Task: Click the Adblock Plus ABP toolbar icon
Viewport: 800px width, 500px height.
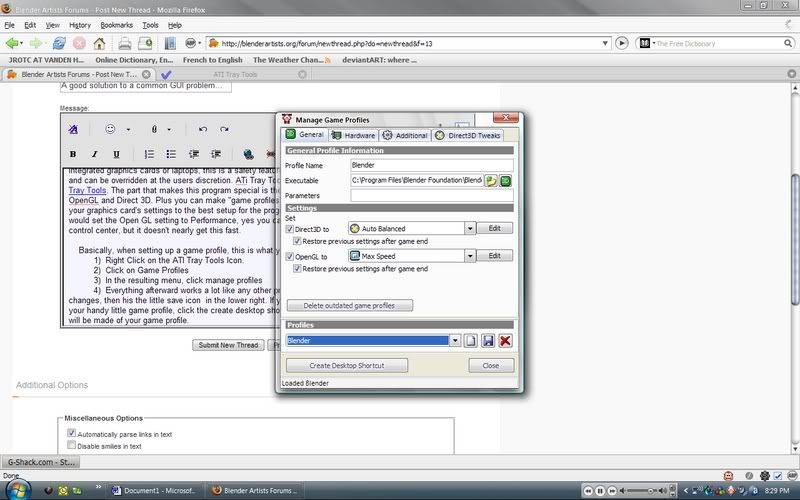Action: click(190, 43)
